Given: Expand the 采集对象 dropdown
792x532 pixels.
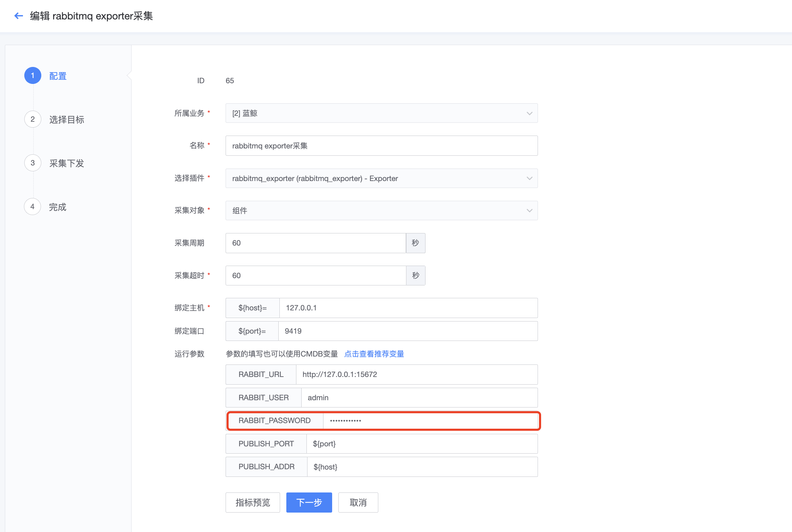Looking at the screenshot, I should 381,211.
